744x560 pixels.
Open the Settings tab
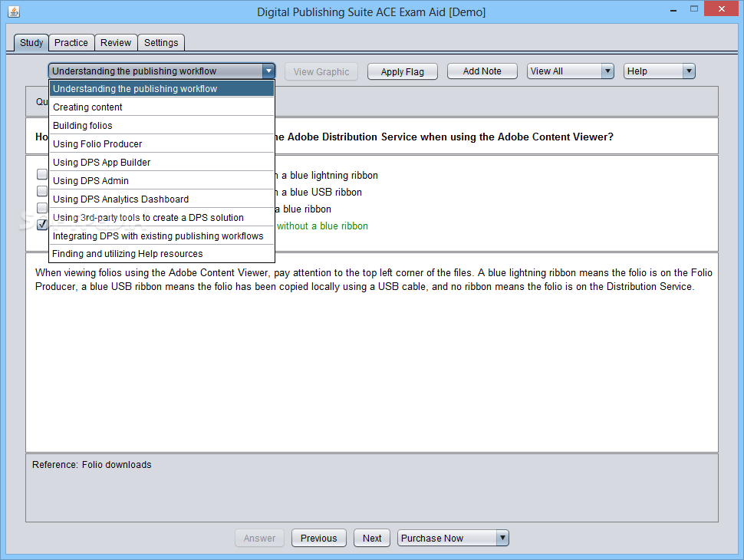pyautogui.click(x=161, y=43)
